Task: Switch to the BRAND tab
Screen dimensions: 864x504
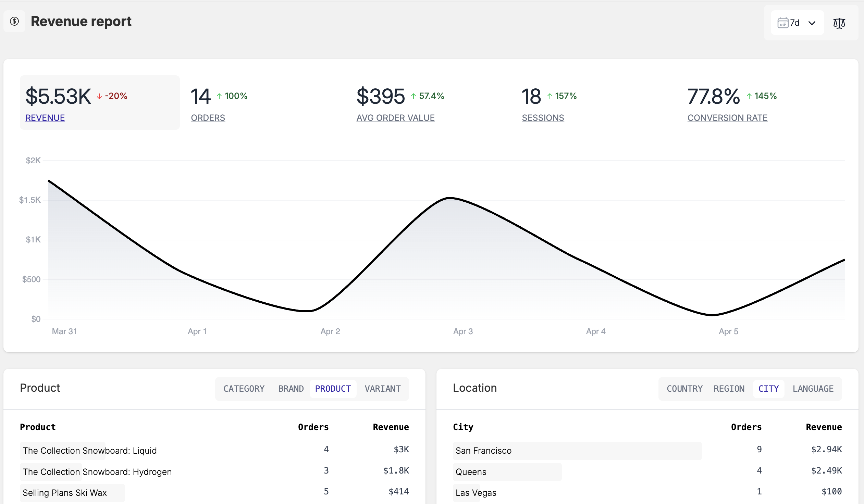Action: (x=291, y=389)
